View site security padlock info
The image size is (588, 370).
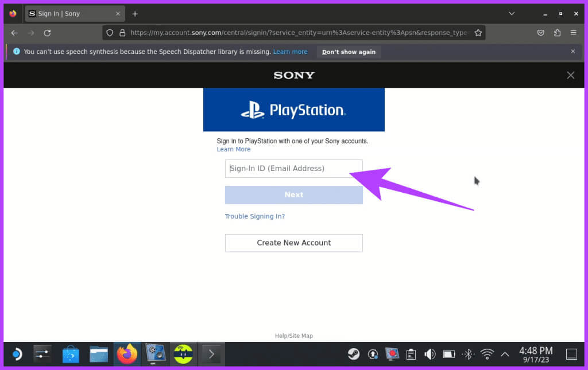click(x=122, y=33)
